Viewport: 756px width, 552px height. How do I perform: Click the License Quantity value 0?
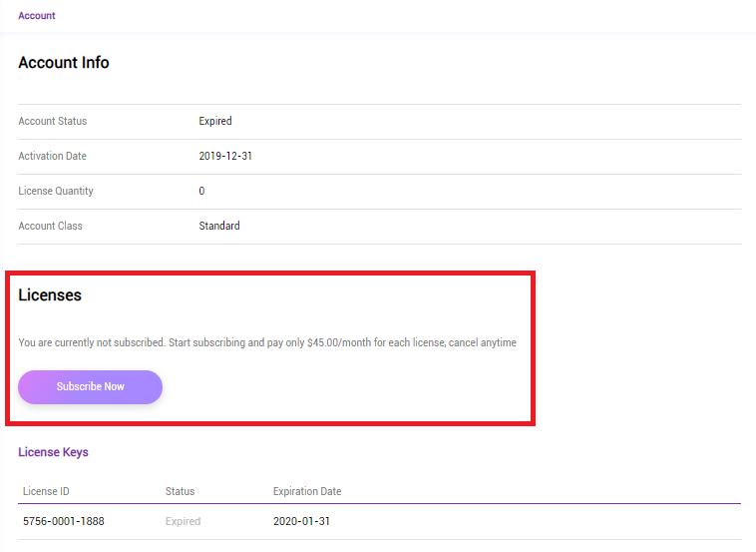click(201, 192)
